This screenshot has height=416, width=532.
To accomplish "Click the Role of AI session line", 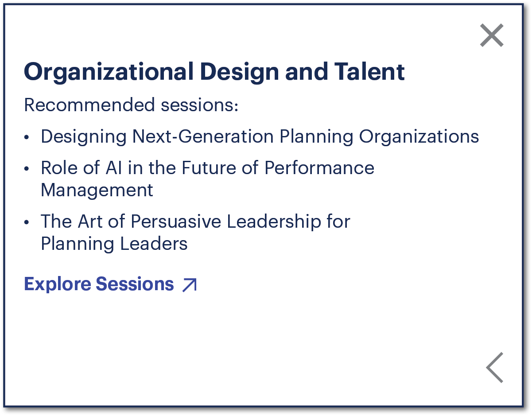I will coord(207,168).
